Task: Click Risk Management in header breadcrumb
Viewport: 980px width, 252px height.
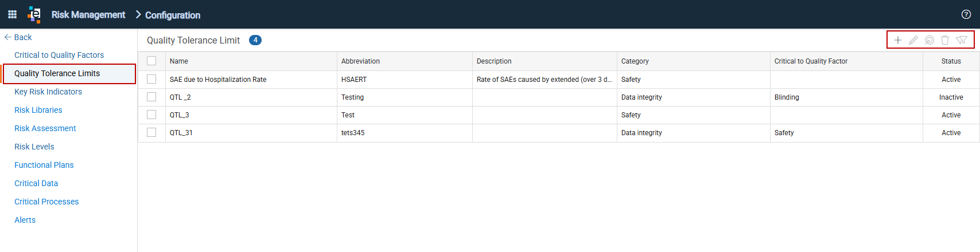Action: (88, 15)
